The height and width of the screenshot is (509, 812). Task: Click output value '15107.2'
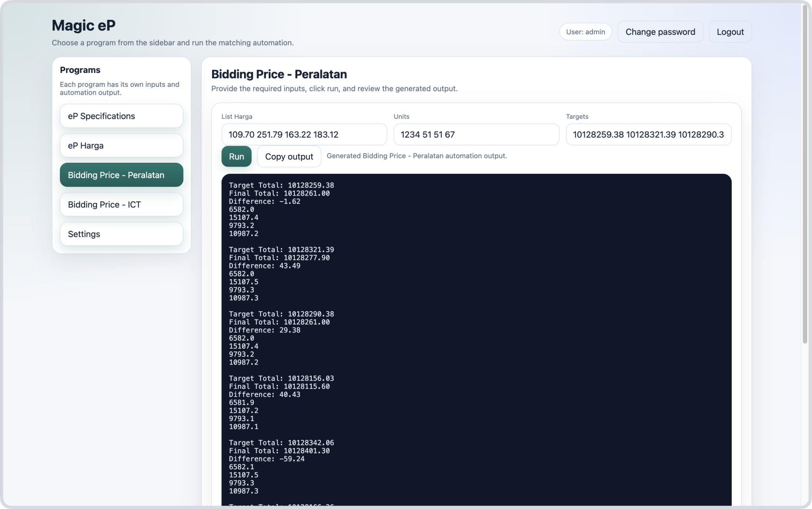pos(244,410)
